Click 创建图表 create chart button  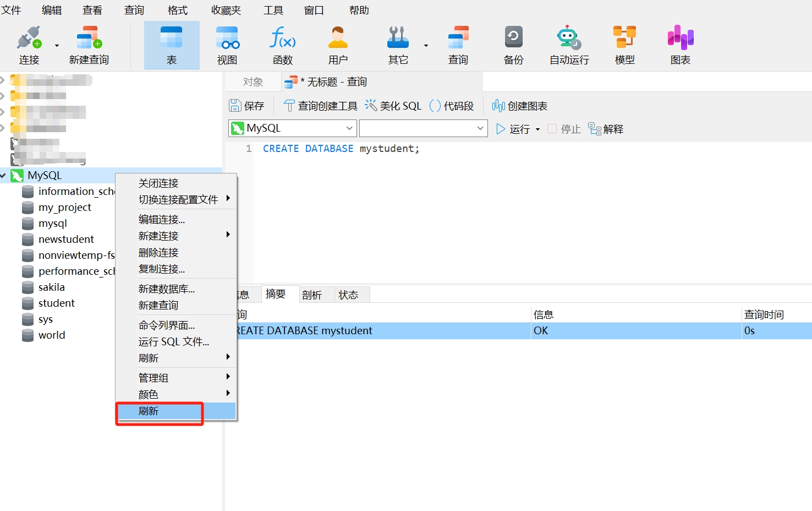click(520, 106)
